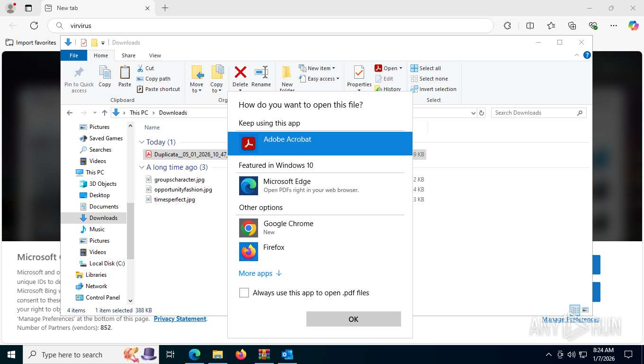The height and width of the screenshot is (364, 644).
Task: Open the File menu in Explorer
Action: click(74, 55)
